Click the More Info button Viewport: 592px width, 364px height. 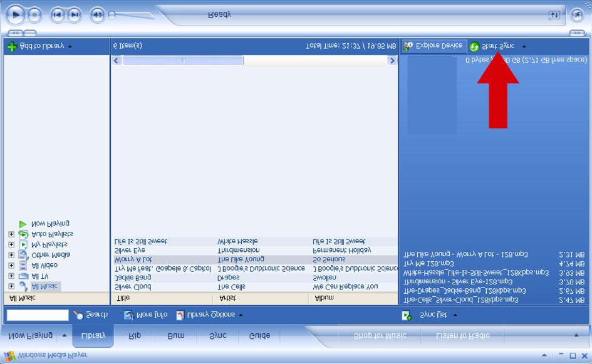tap(145, 315)
